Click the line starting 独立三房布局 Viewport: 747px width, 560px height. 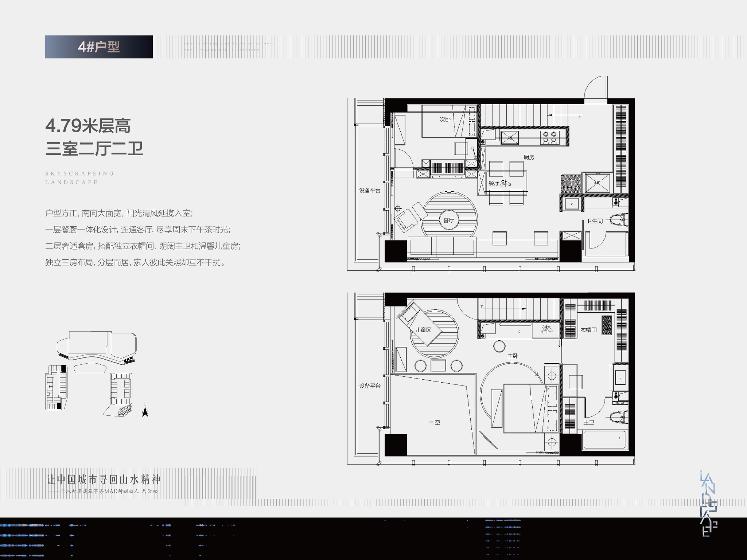click(x=135, y=262)
